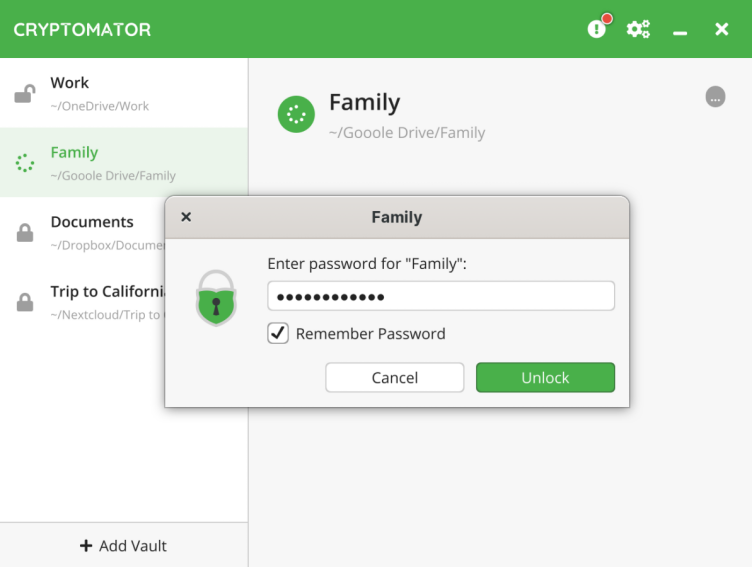Click the green shield padlock icon in dialog

coord(216,298)
